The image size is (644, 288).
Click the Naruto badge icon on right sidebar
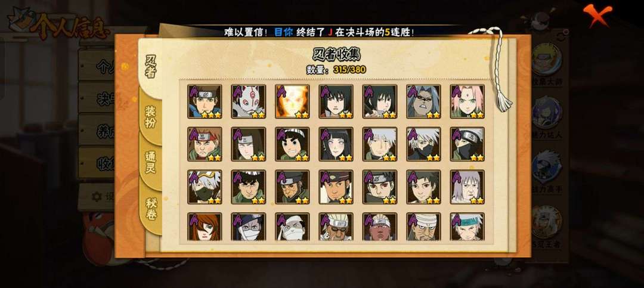tap(547, 60)
